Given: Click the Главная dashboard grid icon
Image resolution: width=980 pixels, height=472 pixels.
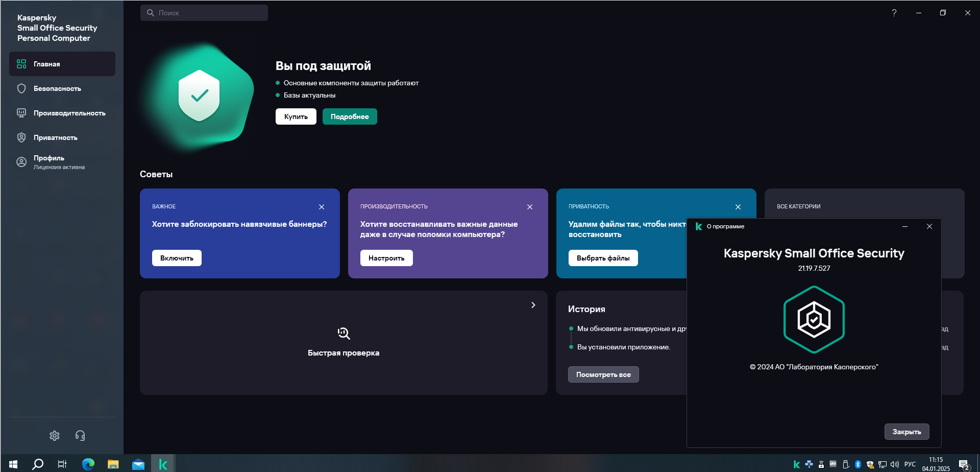Looking at the screenshot, I should (x=21, y=64).
